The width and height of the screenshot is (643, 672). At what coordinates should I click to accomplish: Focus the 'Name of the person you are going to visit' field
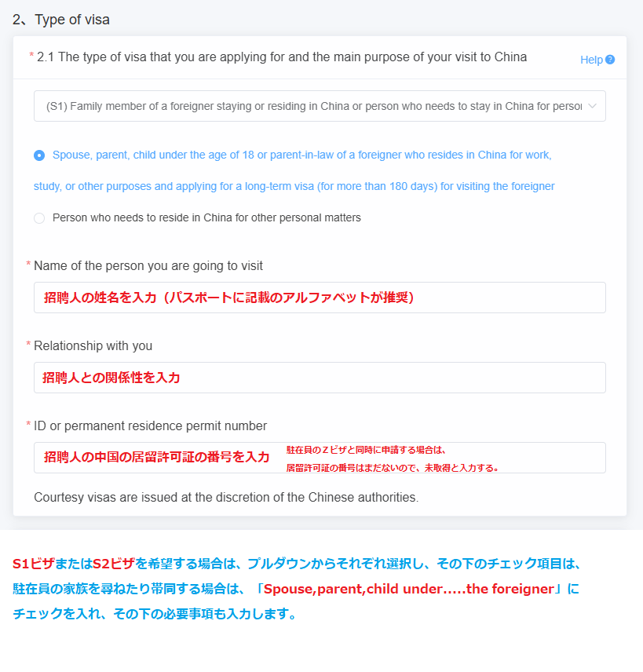click(320, 298)
